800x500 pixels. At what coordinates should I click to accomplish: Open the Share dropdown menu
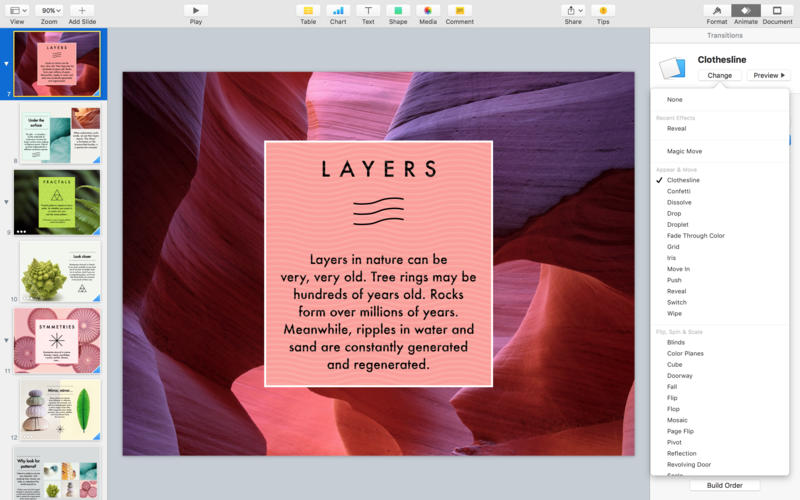pos(573,10)
